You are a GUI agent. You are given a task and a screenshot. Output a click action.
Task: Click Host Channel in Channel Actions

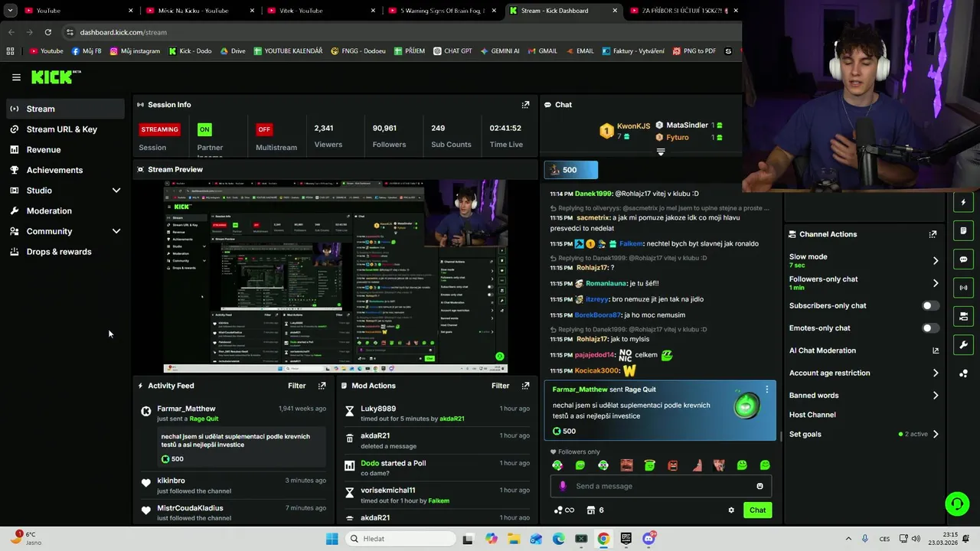click(x=812, y=415)
